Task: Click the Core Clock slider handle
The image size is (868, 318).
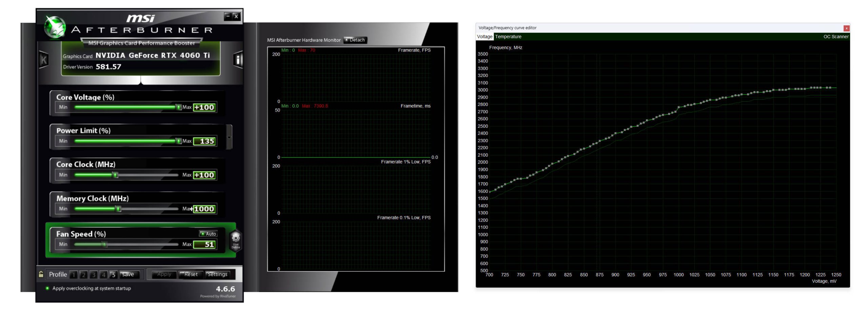Action: click(116, 175)
